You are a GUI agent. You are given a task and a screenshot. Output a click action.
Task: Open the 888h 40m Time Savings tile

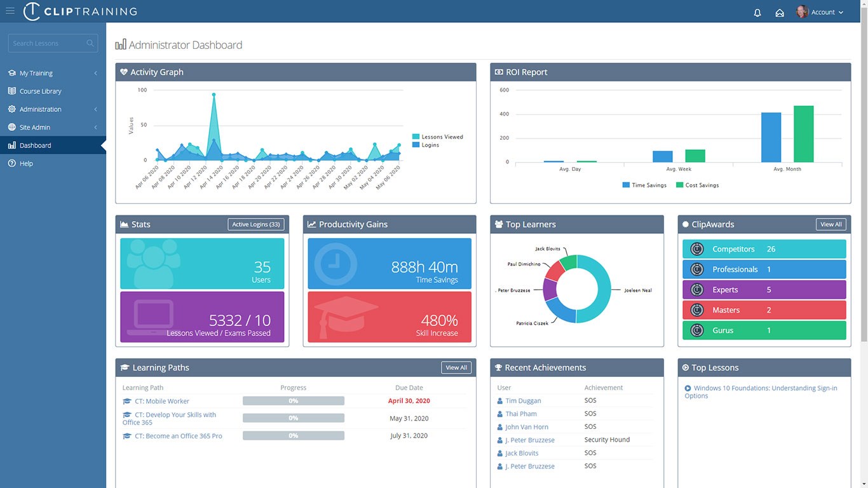390,264
